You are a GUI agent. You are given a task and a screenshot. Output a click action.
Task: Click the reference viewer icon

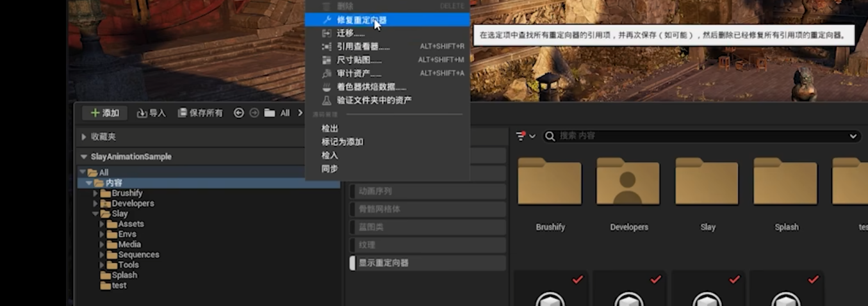click(x=327, y=47)
